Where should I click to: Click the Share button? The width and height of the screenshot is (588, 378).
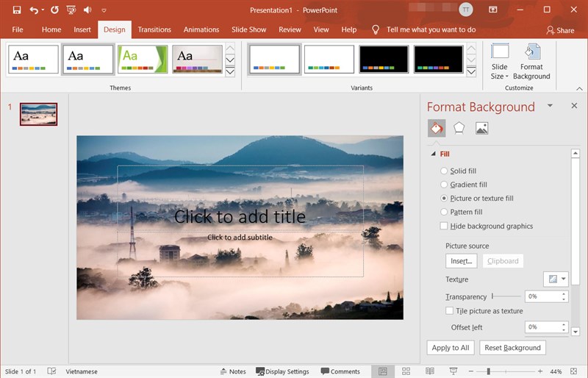[560, 30]
